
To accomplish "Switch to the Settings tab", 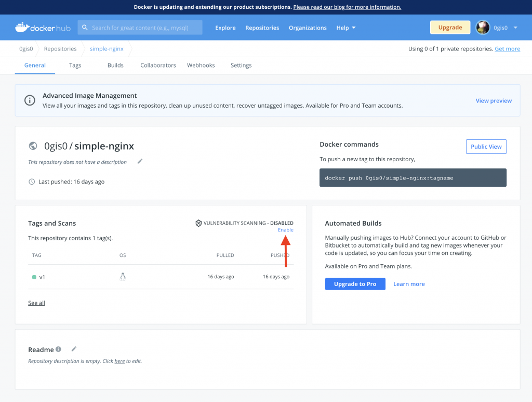I will tap(241, 65).
